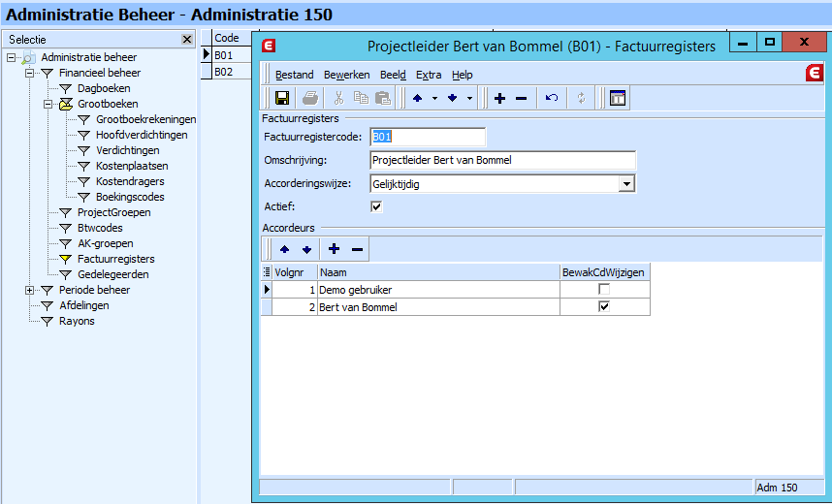832x504 pixels.
Task: Open the Accorderingswijze dropdown
Action: pos(626,183)
